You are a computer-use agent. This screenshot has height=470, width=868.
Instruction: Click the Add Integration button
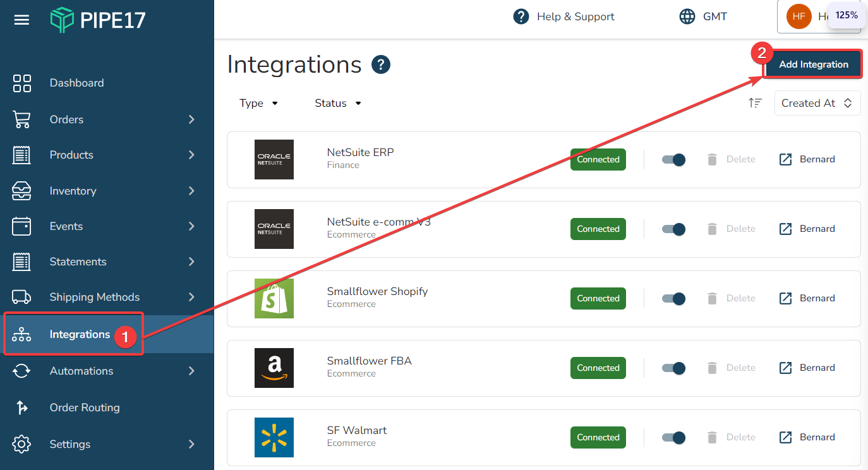point(814,64)
